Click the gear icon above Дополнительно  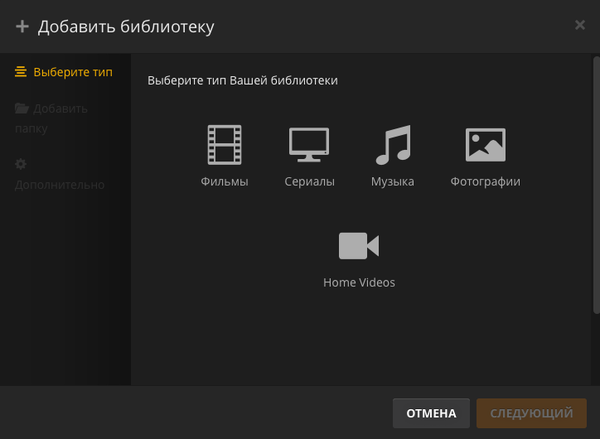point(20,164)
